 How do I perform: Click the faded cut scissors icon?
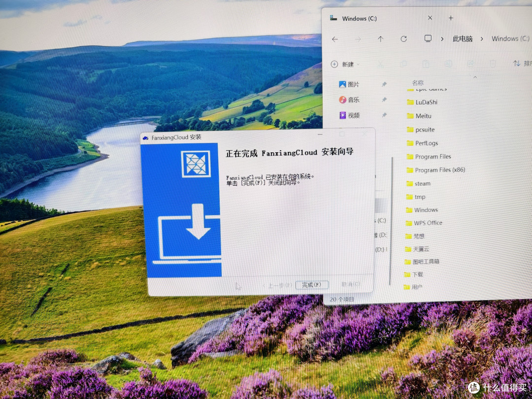[x=381, y=64]
